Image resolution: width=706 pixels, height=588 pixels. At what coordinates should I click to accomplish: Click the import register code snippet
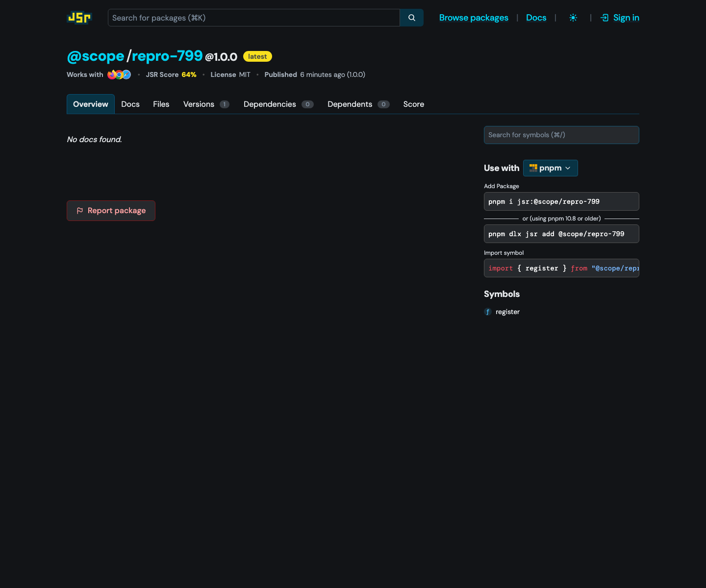(561, 268)
